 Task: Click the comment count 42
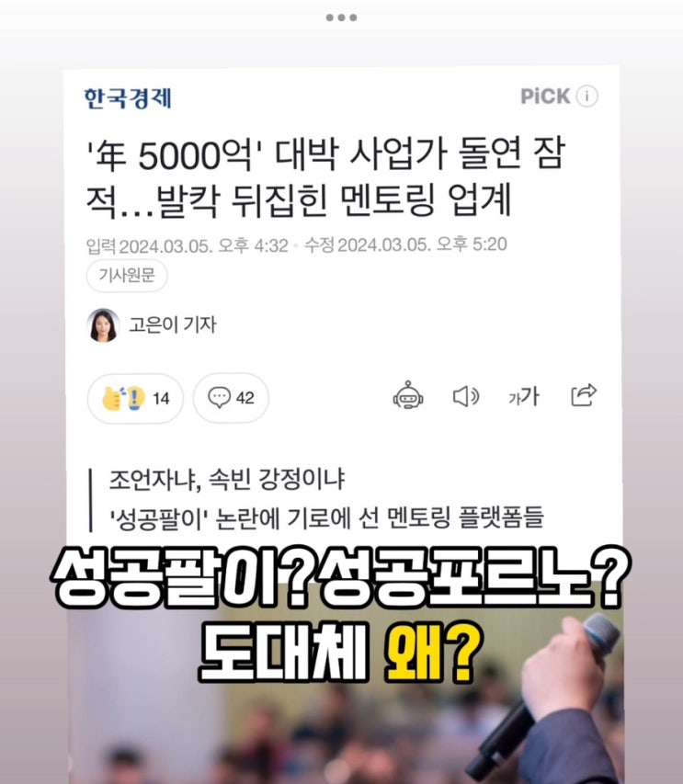245,398
